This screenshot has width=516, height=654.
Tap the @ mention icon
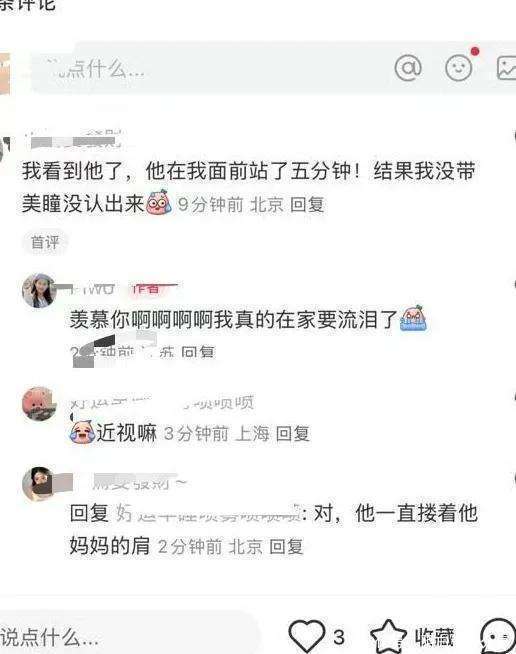pos(408,68)
